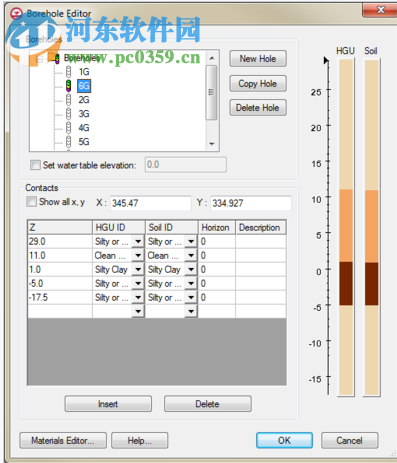Click the Y coordinate input field
The height and width of the screenshot is (463, 397).
click(x=251, y=203)
